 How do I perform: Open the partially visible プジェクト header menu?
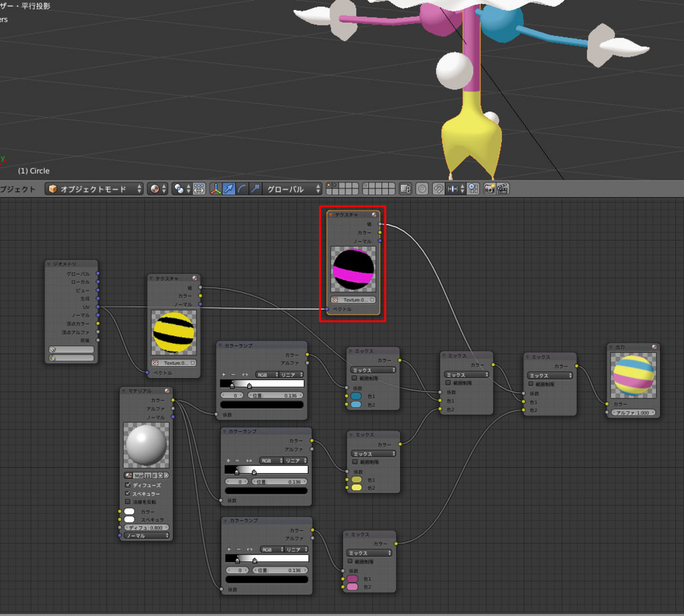18,189
